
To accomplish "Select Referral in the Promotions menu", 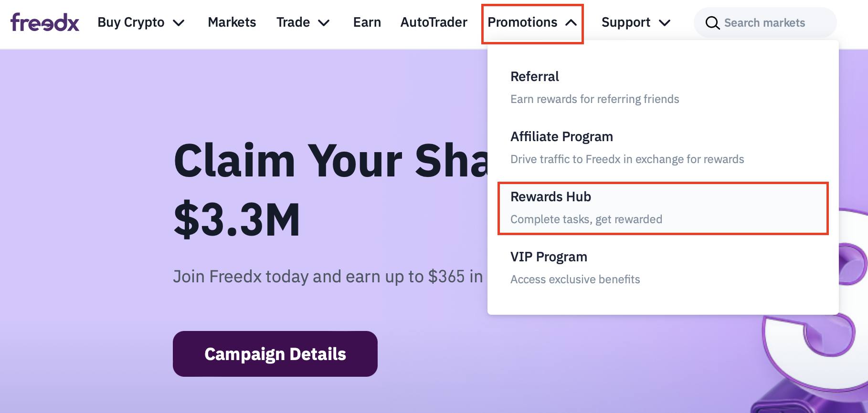I will tap(535, 77).
